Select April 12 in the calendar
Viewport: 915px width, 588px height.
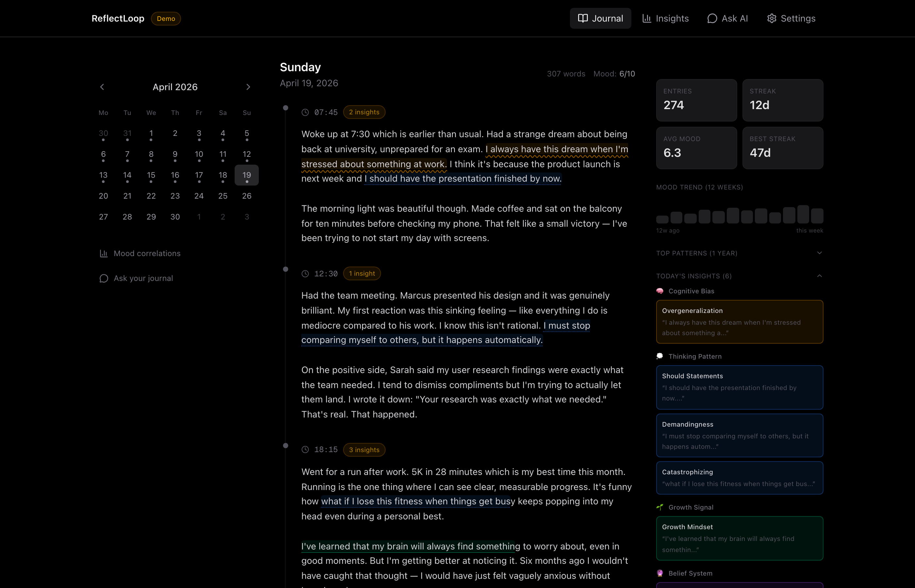pos(247,154)
